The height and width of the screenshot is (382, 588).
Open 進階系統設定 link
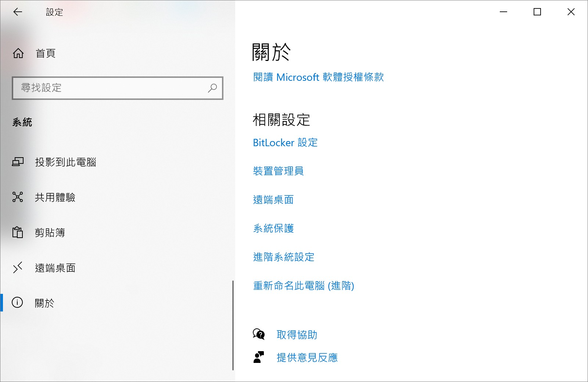click(284, 257)
